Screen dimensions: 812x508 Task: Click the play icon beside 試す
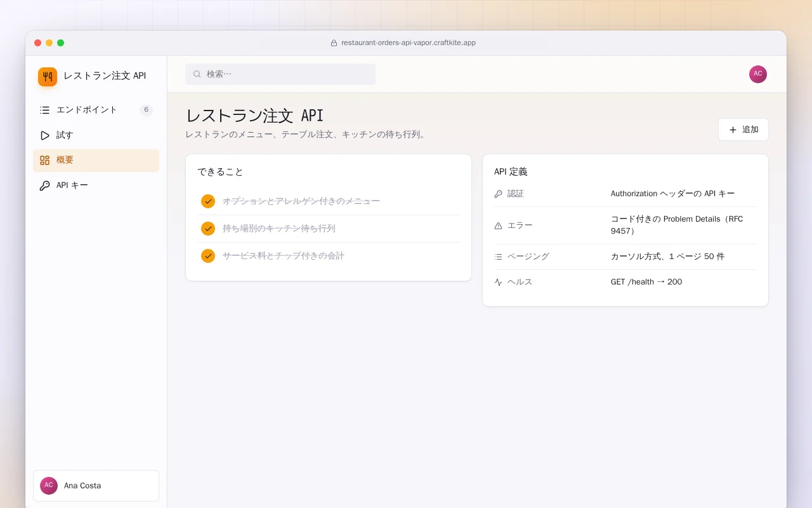click(44, 135)
